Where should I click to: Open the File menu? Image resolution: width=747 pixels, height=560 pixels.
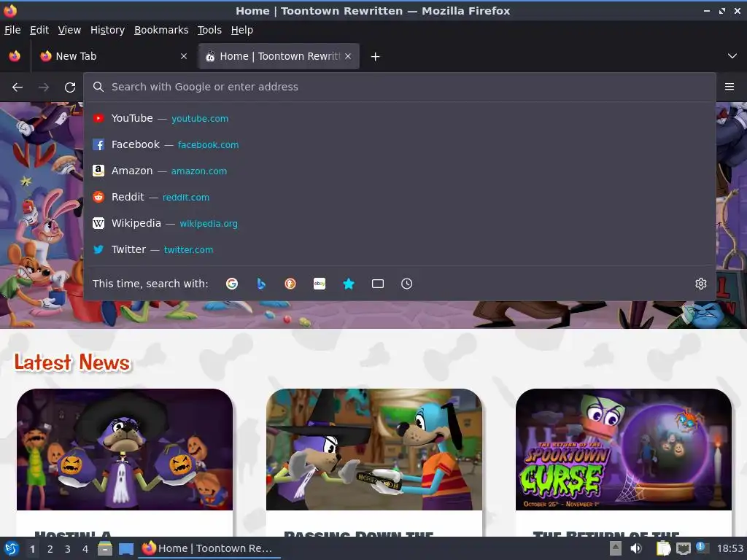point(12,30)
